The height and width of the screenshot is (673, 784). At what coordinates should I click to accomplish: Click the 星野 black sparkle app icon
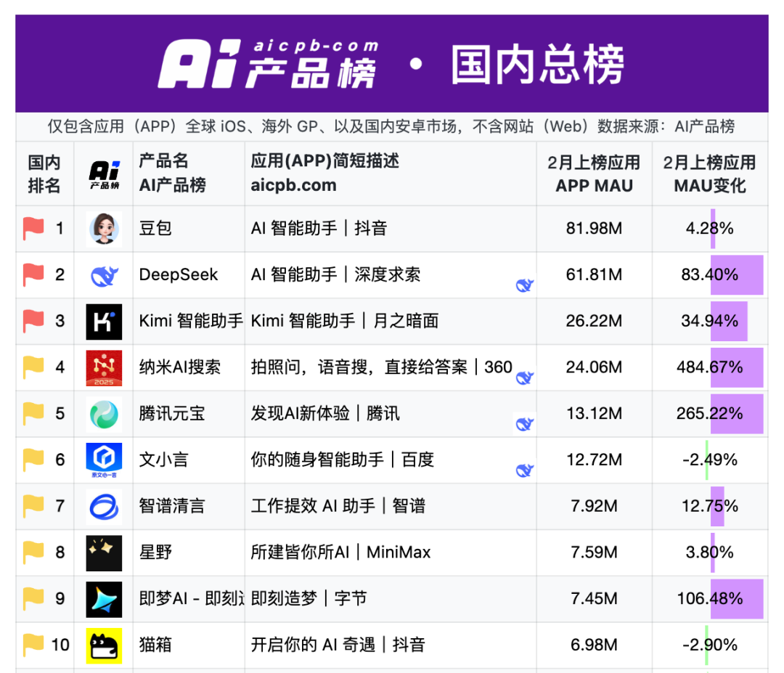pos(104,552)
